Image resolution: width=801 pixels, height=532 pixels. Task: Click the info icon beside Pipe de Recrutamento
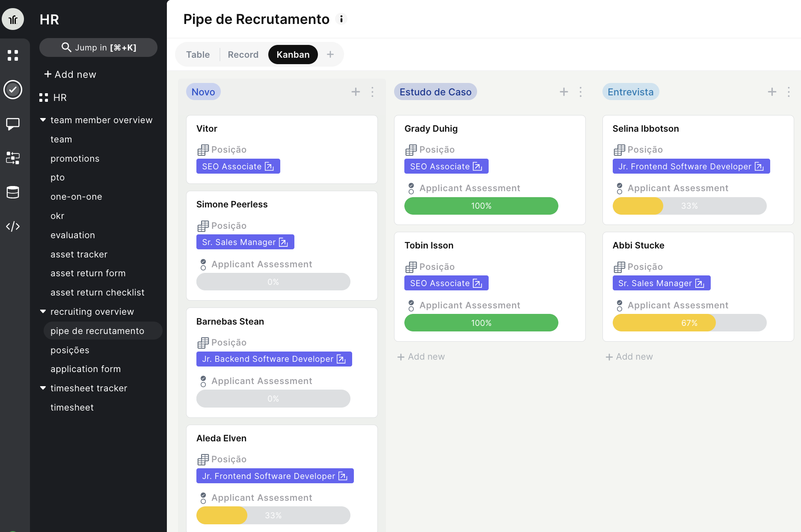tap(341, 19)
